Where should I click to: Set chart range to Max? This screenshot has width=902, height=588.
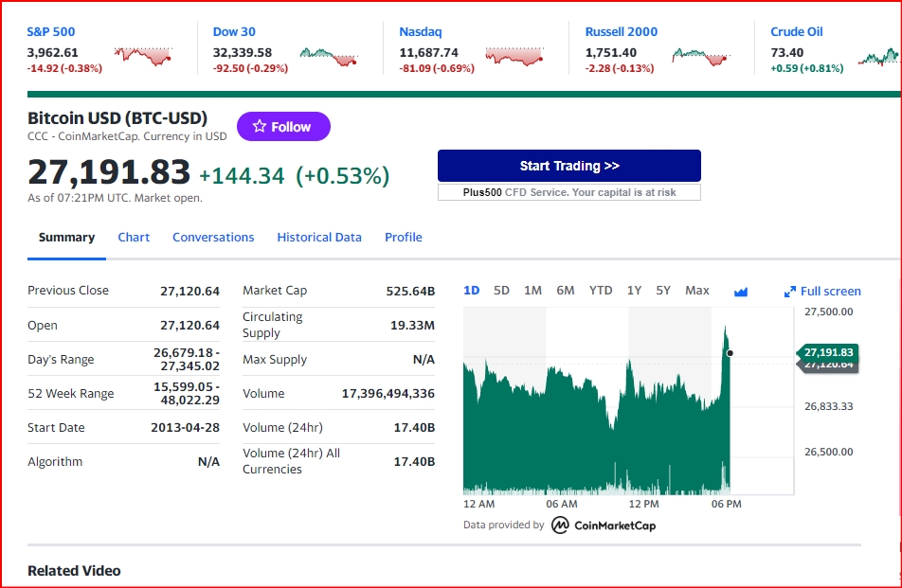(x=697, y=291)
